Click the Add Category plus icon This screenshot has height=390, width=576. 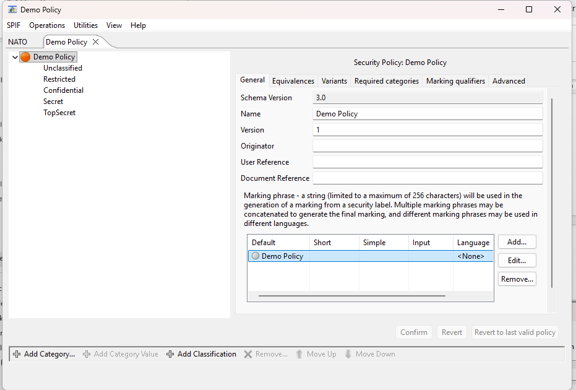click(x=17, y=354)
